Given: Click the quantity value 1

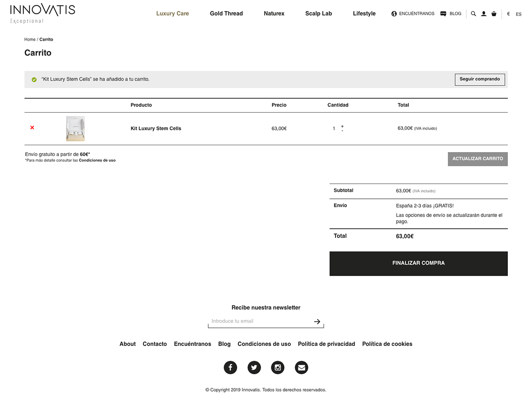Looking at the screenshot, I should point(334,128).
